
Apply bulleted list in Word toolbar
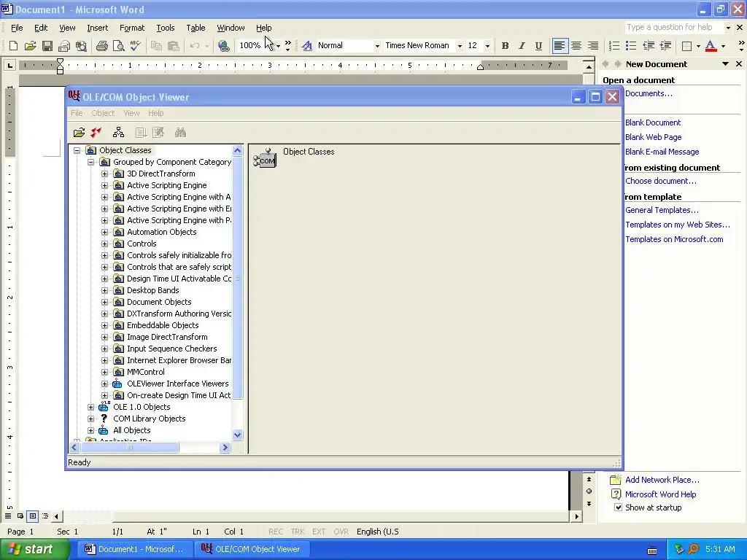click(631, 46)
